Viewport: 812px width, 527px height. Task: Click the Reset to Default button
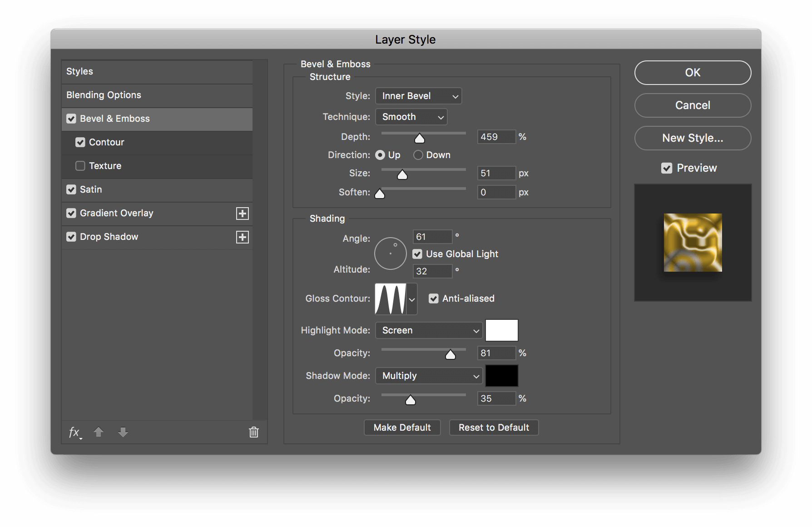[x=494, y=427]
